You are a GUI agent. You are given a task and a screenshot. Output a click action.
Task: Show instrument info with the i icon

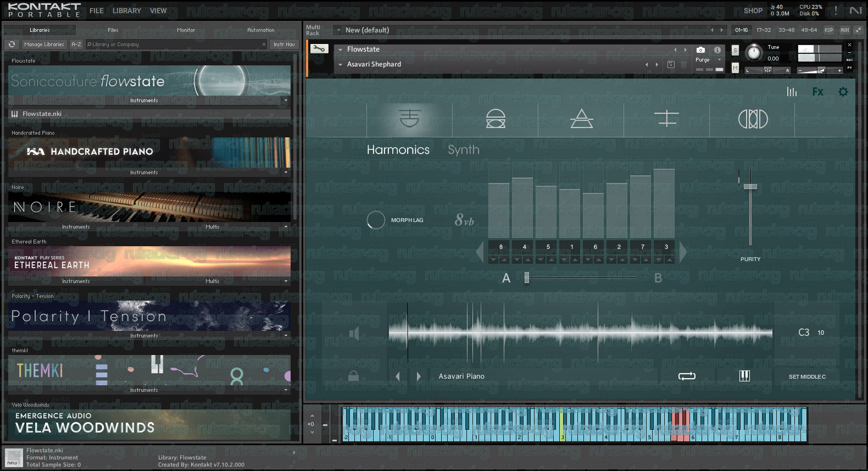(717, 49)
